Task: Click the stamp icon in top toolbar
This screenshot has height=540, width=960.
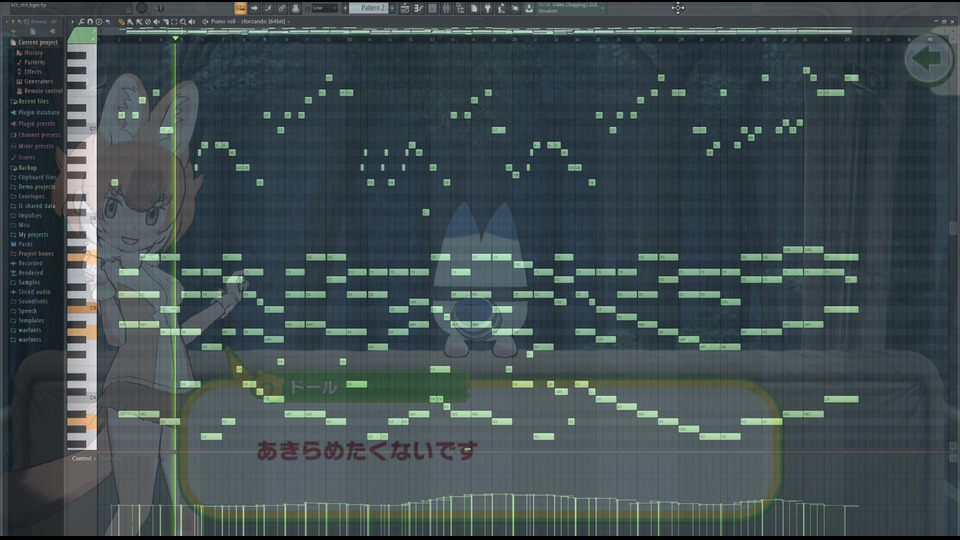Action: pos(296,8)
